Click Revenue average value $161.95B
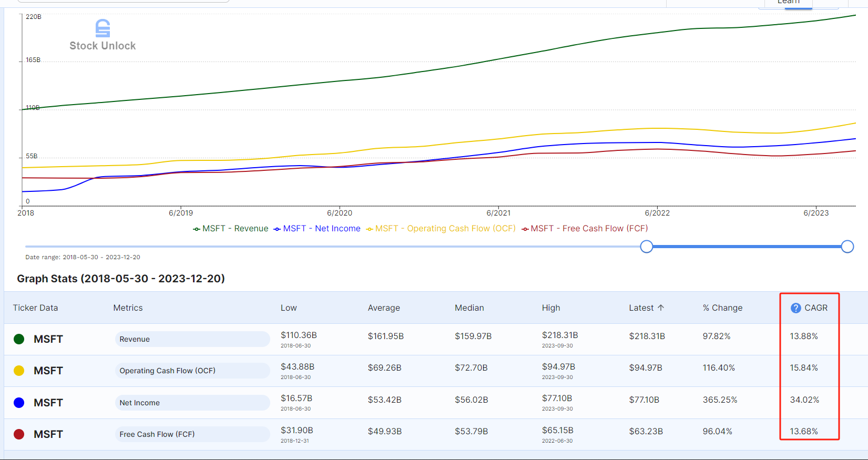The height and width of the screenshot is (460, 868). click(x=386, y=336)
